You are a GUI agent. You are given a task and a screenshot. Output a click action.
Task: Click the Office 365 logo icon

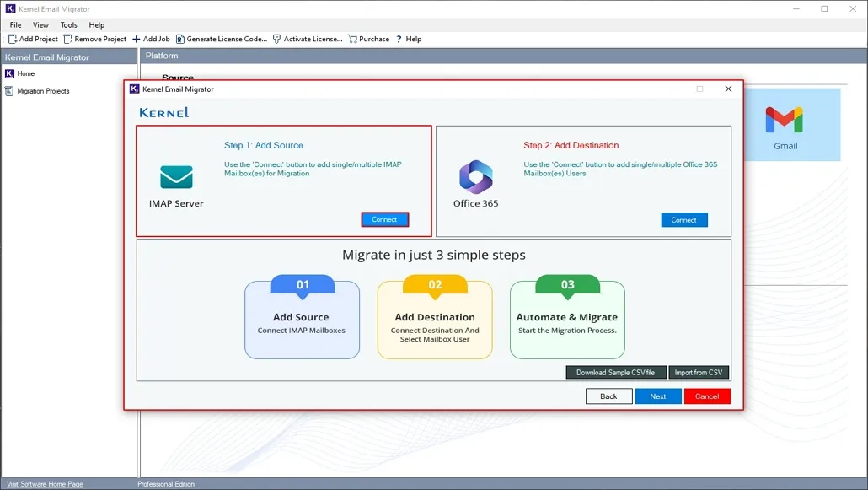coord(475,177)
